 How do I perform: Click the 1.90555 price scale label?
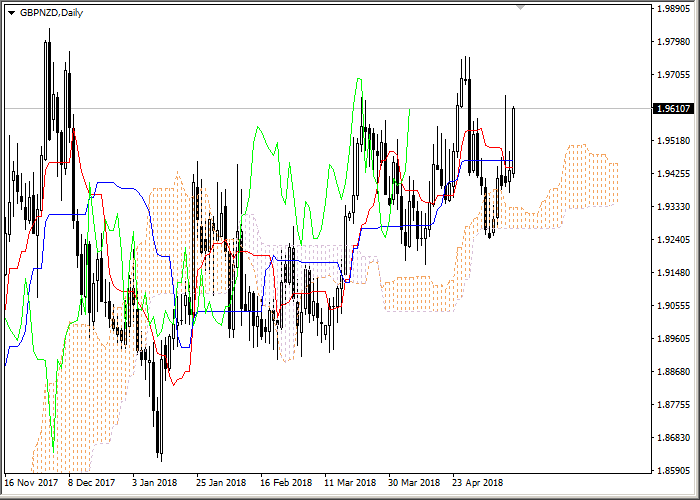click(674, 306)
